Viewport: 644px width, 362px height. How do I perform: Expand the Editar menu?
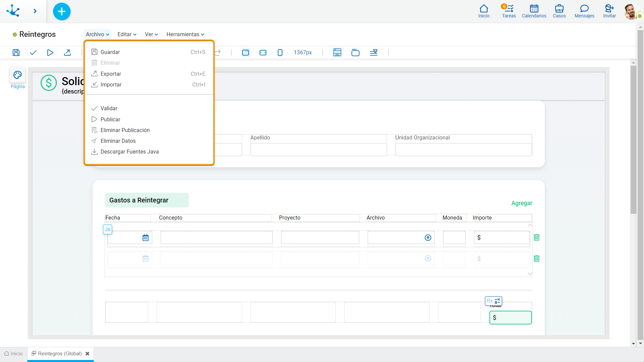click(x=126, y=34)
